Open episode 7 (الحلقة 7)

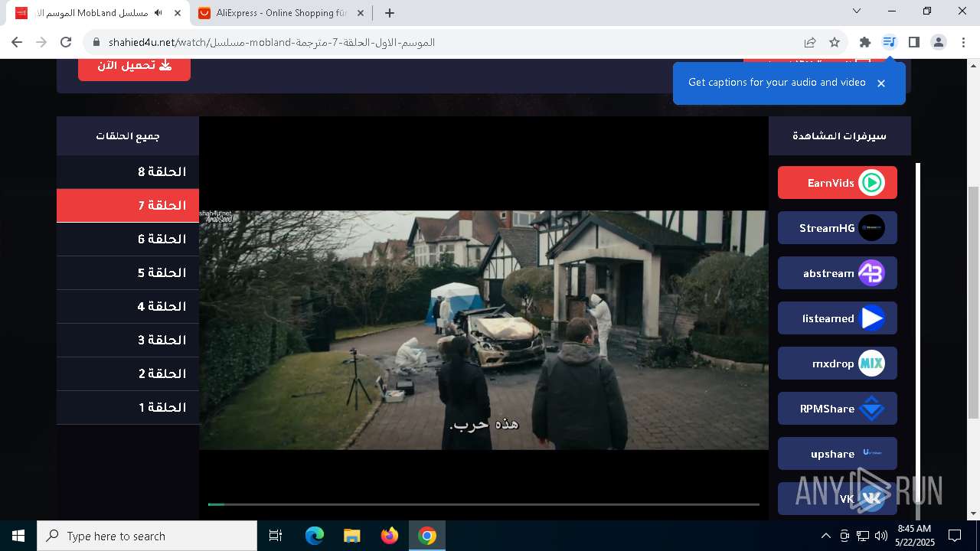[x=128, y=206]
